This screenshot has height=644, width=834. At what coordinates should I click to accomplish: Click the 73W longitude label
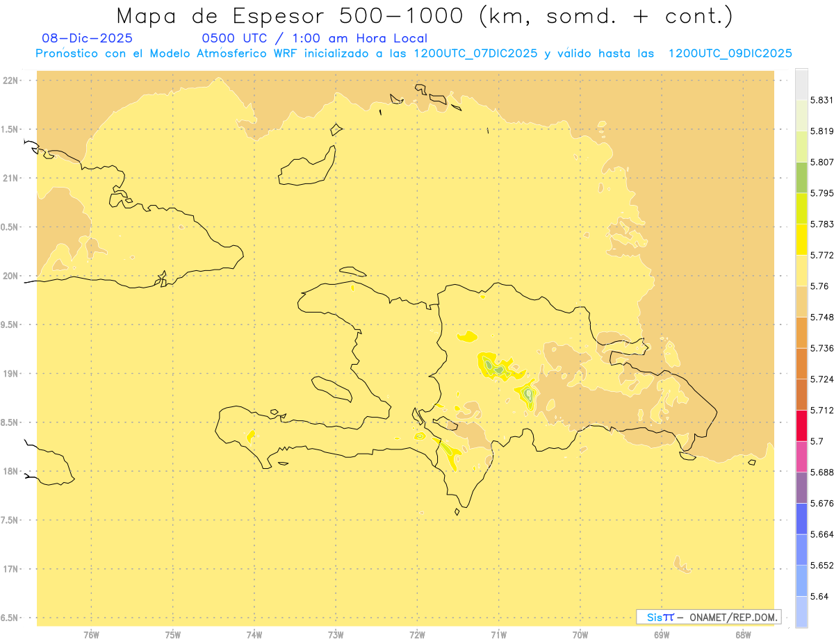[x=336, y=635]
